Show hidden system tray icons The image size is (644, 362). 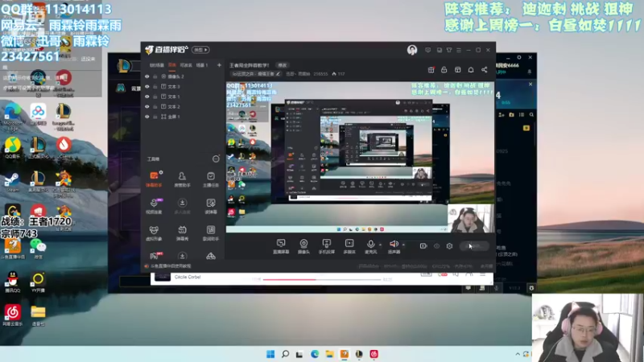point(518,354)
